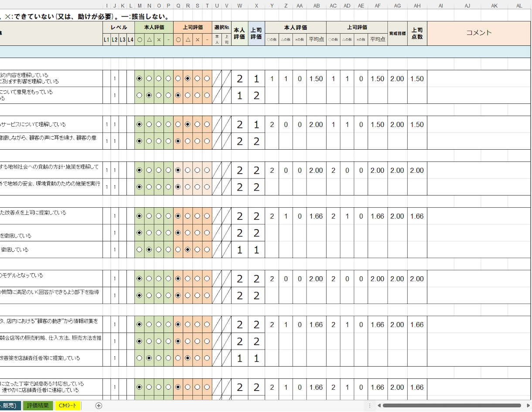Set 上司評価 × for the 丁寧で誠意ある対応 row

[197, 387]
